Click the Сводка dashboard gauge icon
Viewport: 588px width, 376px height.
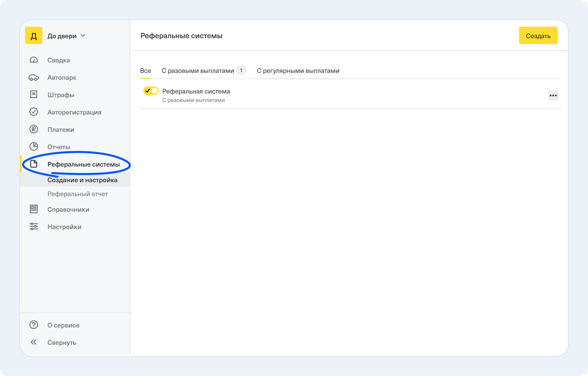[x=34, y=60]
